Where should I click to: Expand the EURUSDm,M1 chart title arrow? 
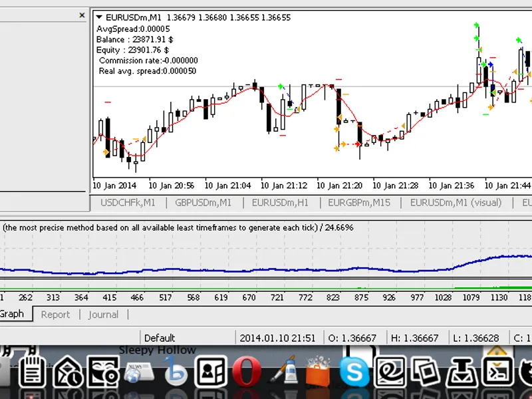99,17
